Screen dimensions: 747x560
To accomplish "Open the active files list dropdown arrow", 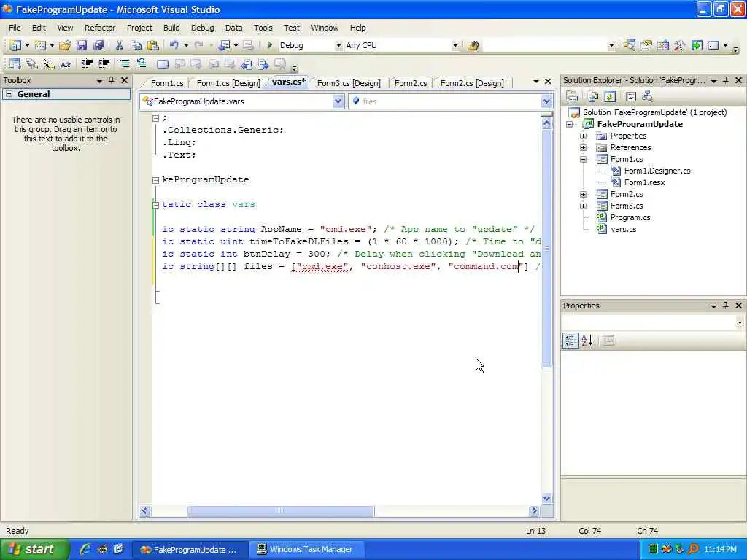I will 535,82.
